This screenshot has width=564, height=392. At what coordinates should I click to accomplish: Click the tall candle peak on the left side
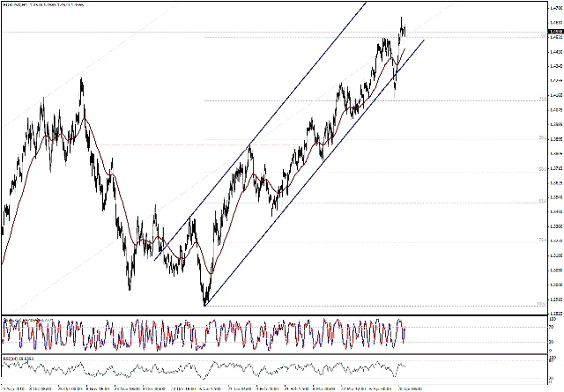[82, 81]
